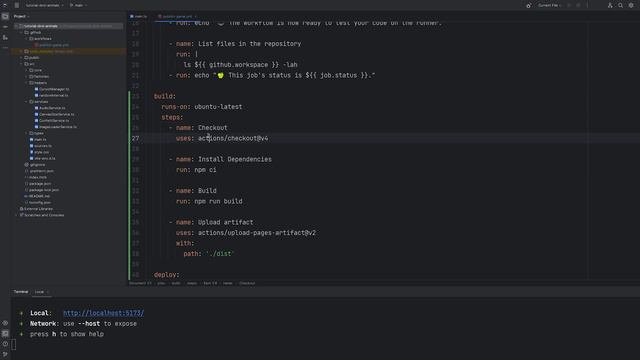Select the Terminal panel title
The width and height of the screenshot is (640, 360).
[21, 292]
